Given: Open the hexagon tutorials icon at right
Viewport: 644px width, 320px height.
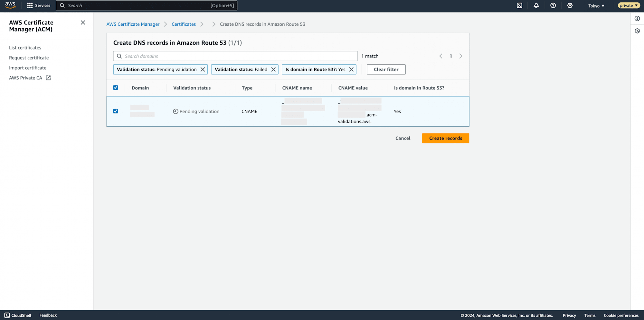Looking at the screenshot, I should pyautogui.click(x=637, y=31).
